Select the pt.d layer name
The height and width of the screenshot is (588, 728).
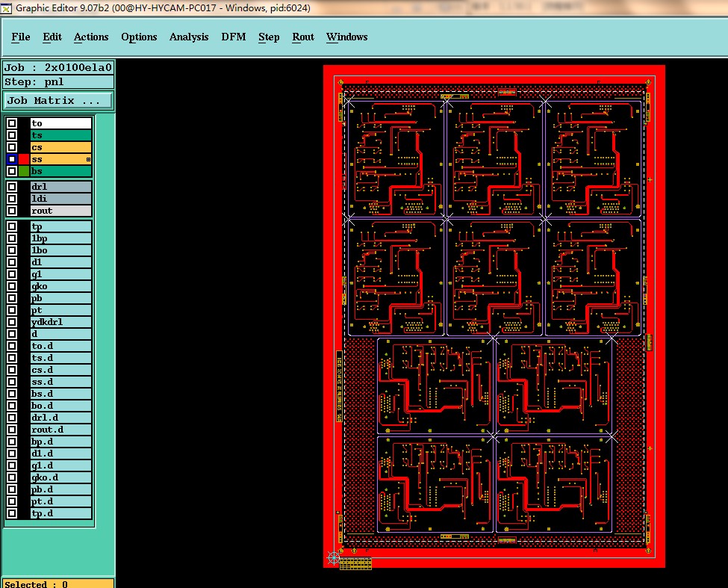click(60, 501)
